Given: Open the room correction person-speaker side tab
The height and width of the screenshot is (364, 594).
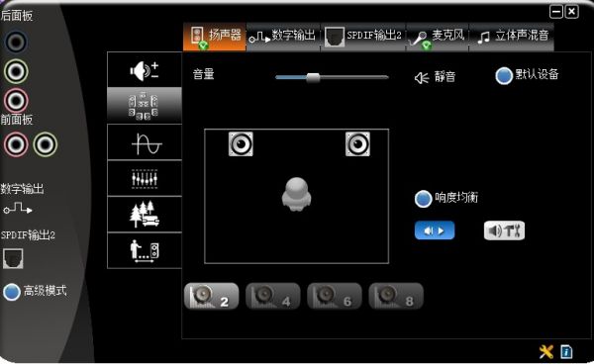Looking at the screenshot, I should coord(145,250).
